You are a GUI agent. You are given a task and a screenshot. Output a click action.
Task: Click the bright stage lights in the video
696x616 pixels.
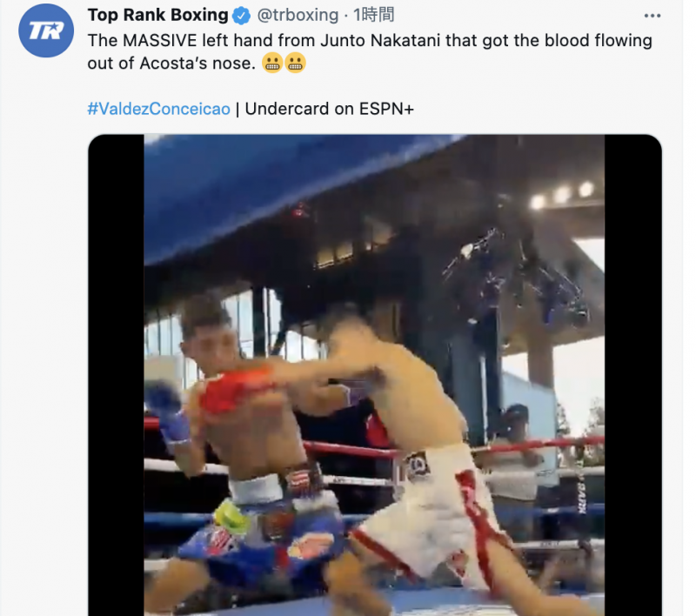click(x=562, y=195)
